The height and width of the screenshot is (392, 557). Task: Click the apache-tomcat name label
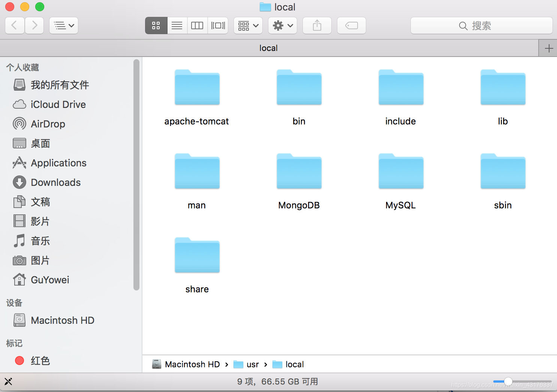pos(197,121)
